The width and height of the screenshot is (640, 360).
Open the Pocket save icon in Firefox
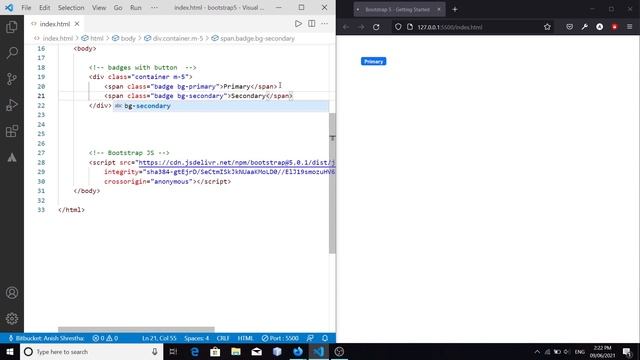[x=569, y=27]
